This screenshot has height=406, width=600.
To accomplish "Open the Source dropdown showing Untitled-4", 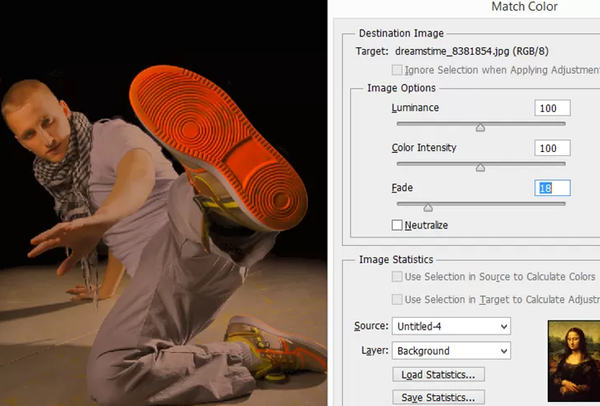I will coord(451,326).
